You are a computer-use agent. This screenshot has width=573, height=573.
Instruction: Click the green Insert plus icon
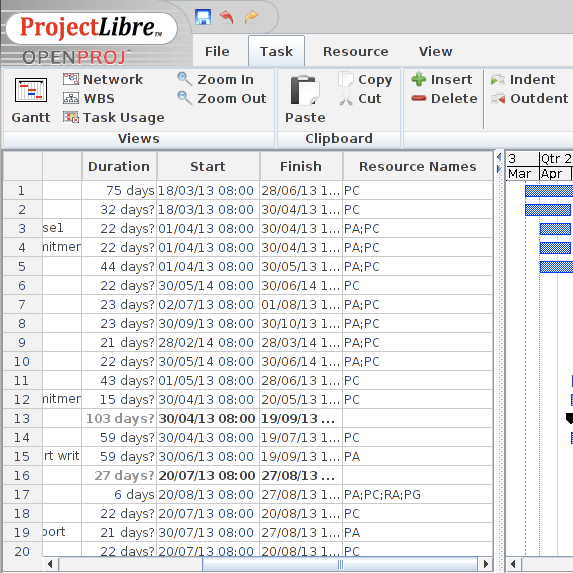419,79
